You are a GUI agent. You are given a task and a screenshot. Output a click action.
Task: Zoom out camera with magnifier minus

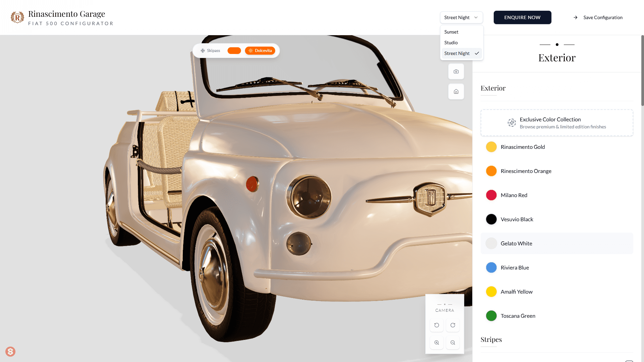coord(452,343)
